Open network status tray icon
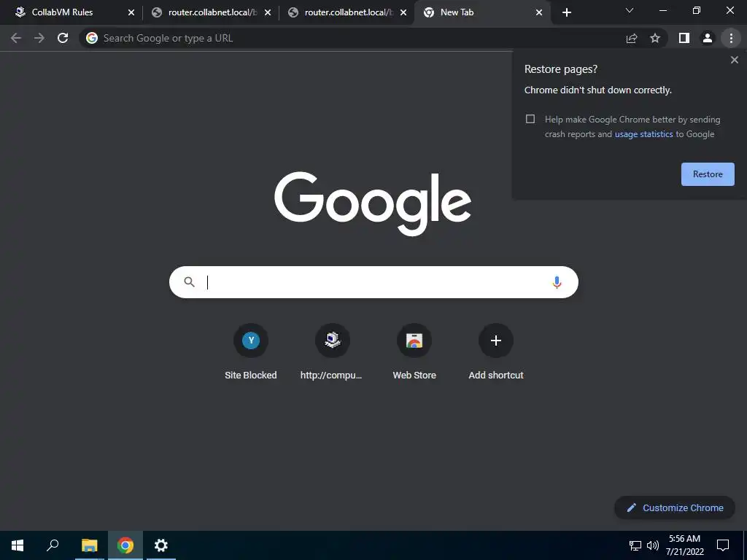The image size is (747, 560). coord(635,545)
